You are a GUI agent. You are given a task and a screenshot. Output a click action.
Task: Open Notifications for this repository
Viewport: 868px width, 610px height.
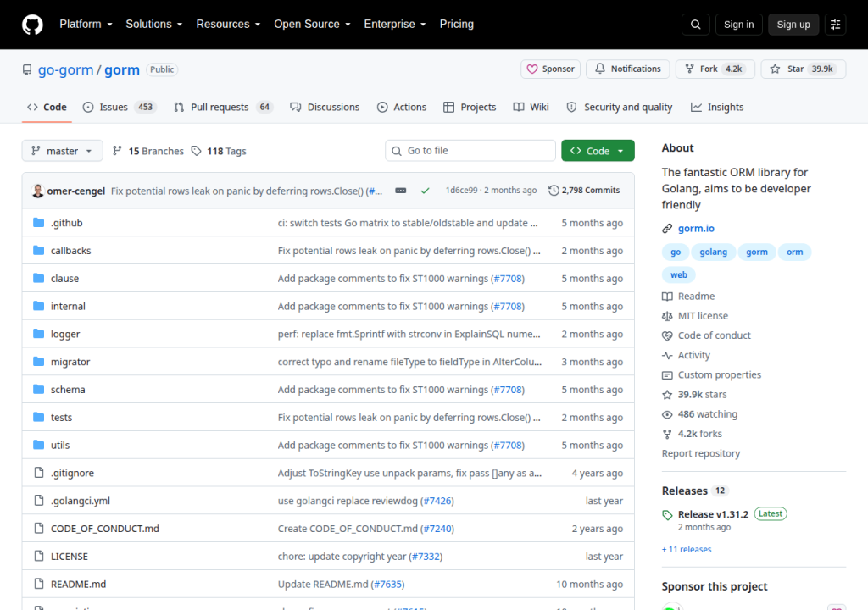pyautogui.click(x=628, y=69)
